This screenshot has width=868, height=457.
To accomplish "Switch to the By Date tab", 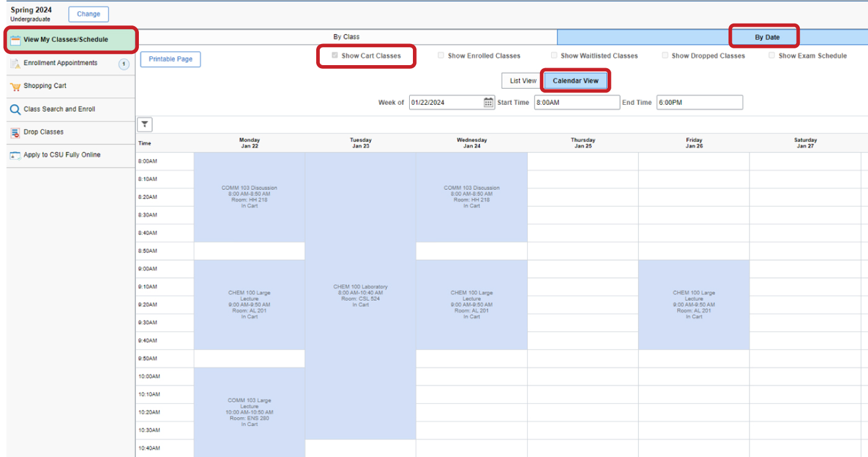I will click(767, 37).
